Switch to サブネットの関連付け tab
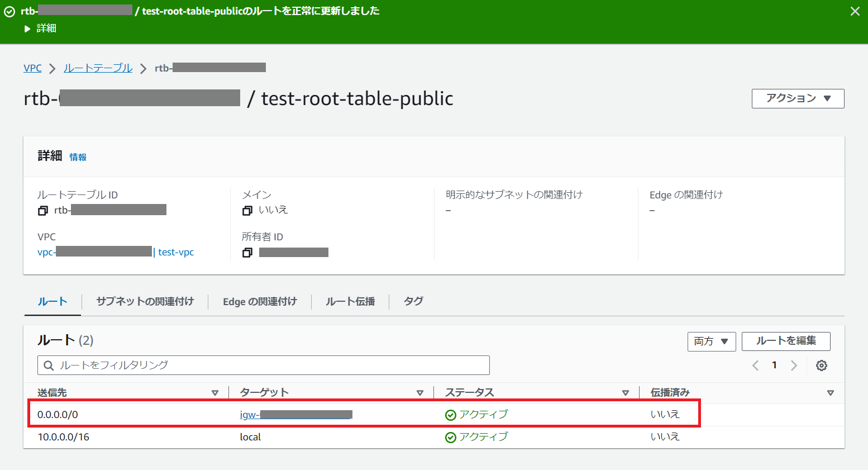Screen dimensions: 868x470 [x=145, y=302]
